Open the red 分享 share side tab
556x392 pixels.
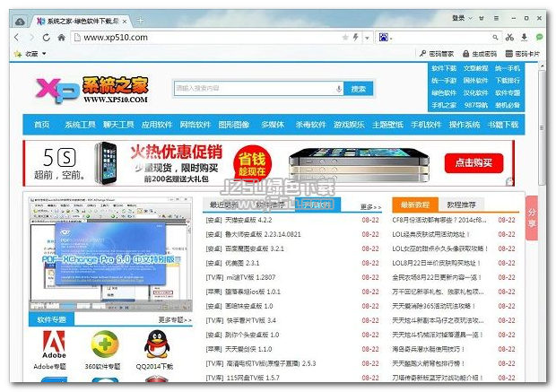pyautogui.click(x=532, y=218)
